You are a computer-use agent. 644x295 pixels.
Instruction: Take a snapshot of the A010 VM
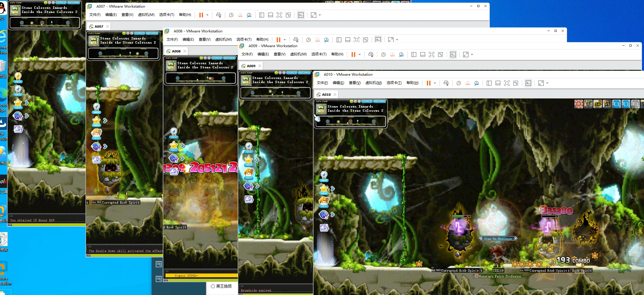click(459, 83)
